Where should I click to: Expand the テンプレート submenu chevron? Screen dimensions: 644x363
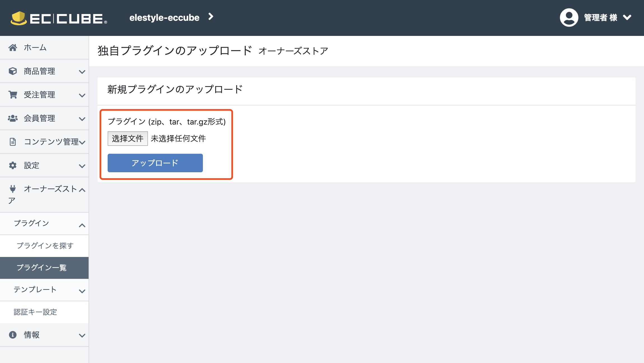(82, 291)
